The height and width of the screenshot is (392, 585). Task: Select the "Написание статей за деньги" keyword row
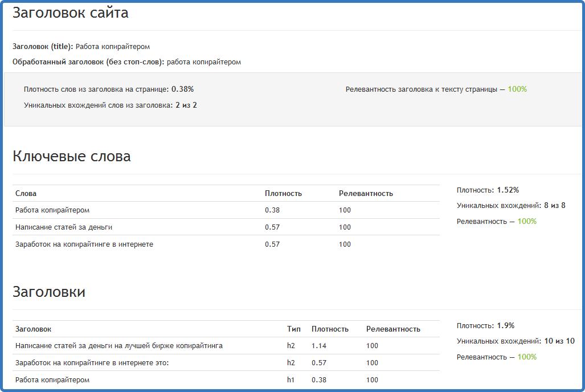coord(64,227)
